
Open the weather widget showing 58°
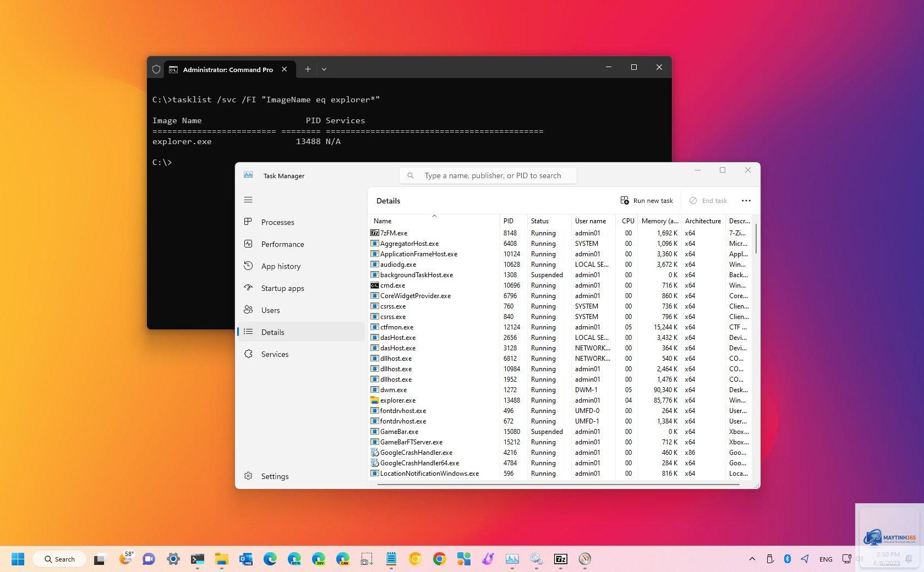(126, 558)
